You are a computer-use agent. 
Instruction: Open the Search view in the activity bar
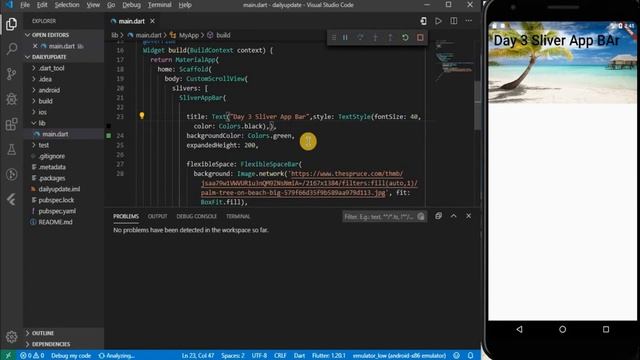point(11,49)
